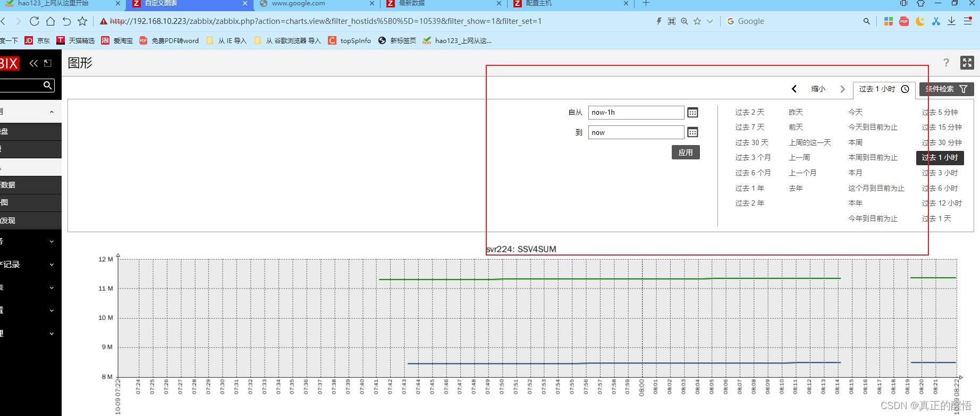
Task: Shift time range forward with right arrow
Action: [842, 89]
